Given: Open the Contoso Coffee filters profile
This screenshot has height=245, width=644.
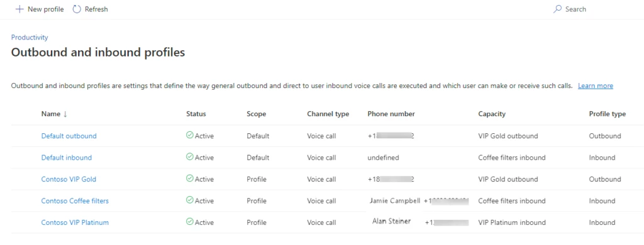Looking at the screenshot, I should click(75, 201).
